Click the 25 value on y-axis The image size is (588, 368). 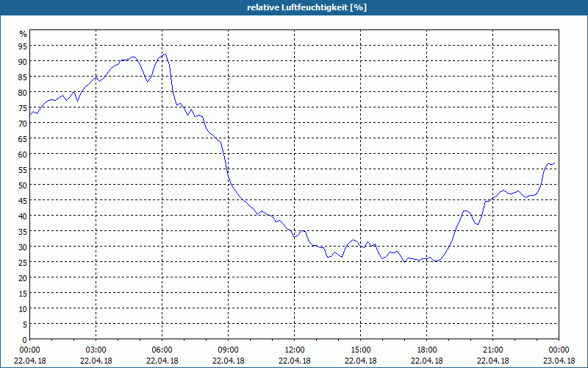click(x=24, y=262)
